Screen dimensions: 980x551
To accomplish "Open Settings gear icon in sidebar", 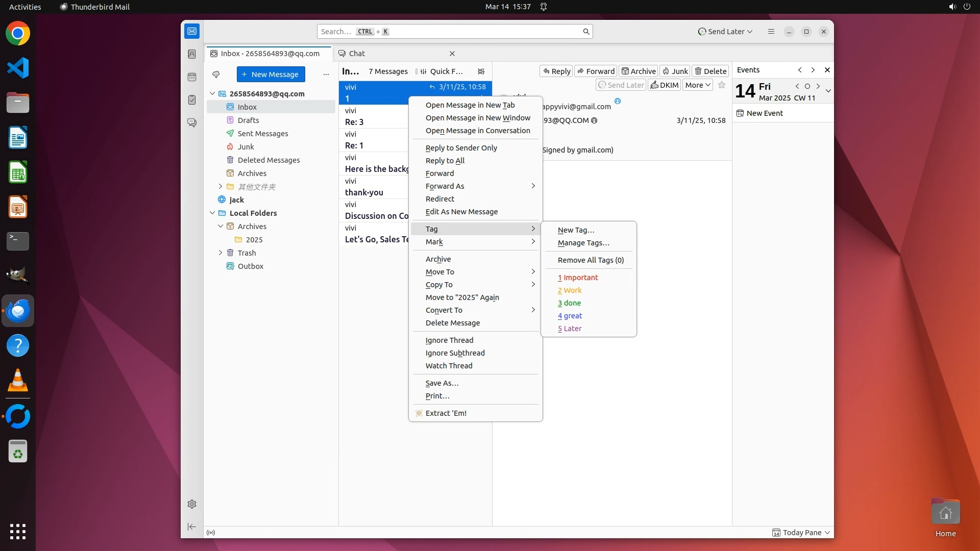I will 192,504.
